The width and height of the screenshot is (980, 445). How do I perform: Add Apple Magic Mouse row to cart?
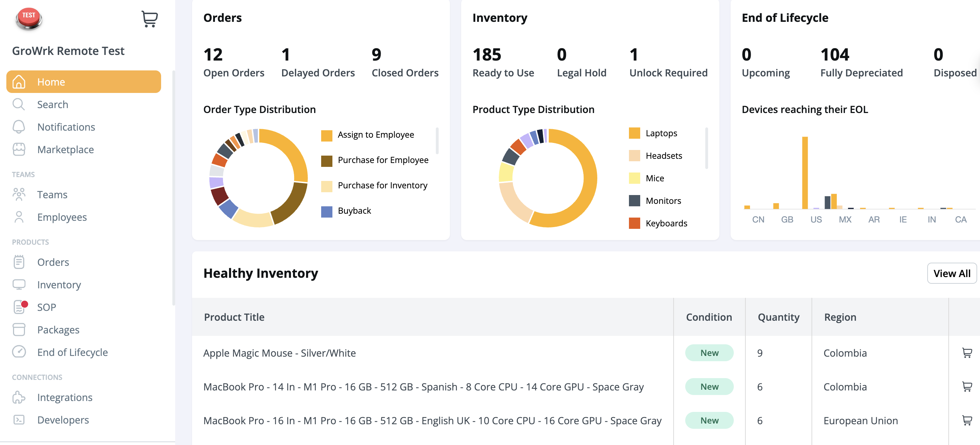point(967,353)
